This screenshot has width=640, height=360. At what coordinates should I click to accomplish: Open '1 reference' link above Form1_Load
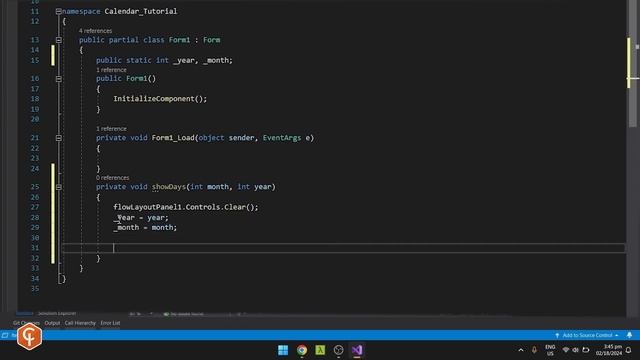pyautogui.click(x=111, y=129)
